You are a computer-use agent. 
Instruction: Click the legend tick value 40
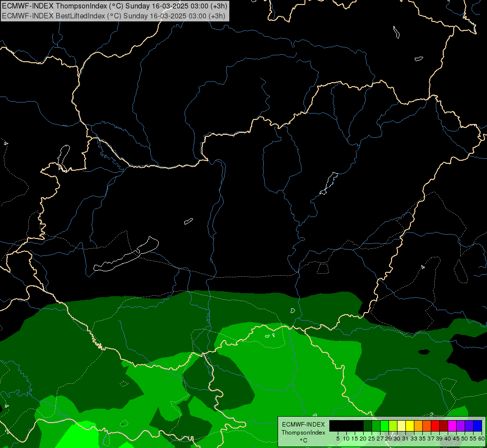click(448, 439)
